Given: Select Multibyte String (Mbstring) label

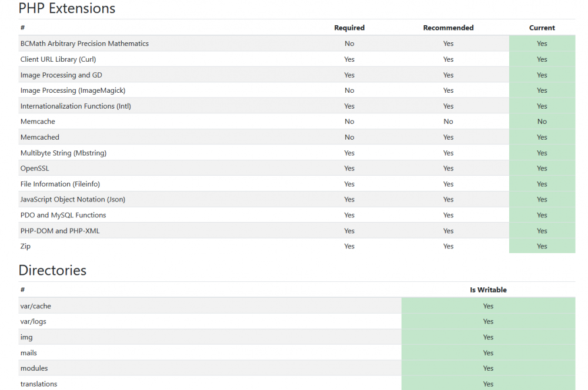Looking at the screenshot, I should point(64,153).
